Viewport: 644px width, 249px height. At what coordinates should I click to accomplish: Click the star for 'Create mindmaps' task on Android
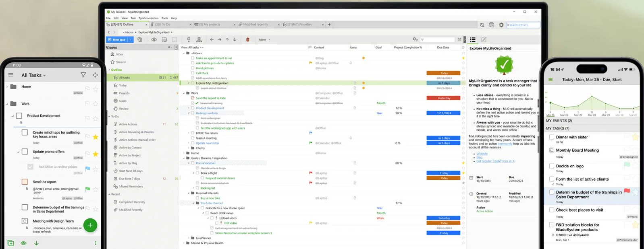pos(96,137)
